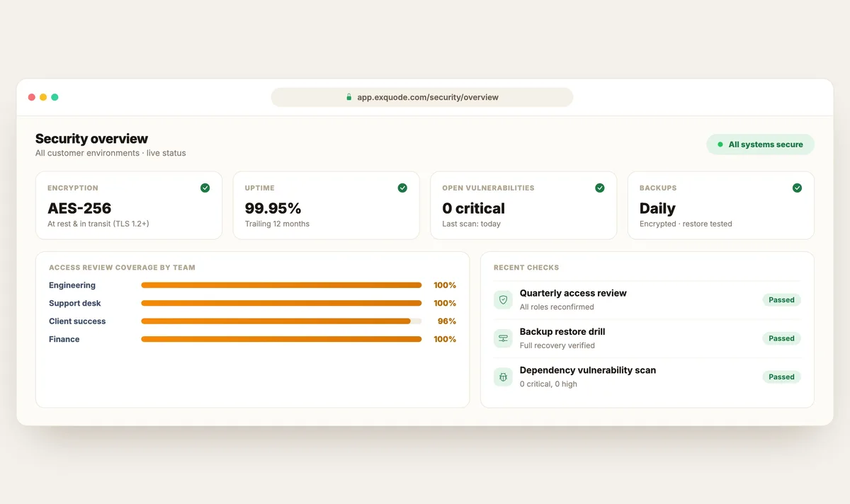
Task: Click the 0 critical, 0 high subtitle
Action: pyautogui.click(x=548, y=384)
